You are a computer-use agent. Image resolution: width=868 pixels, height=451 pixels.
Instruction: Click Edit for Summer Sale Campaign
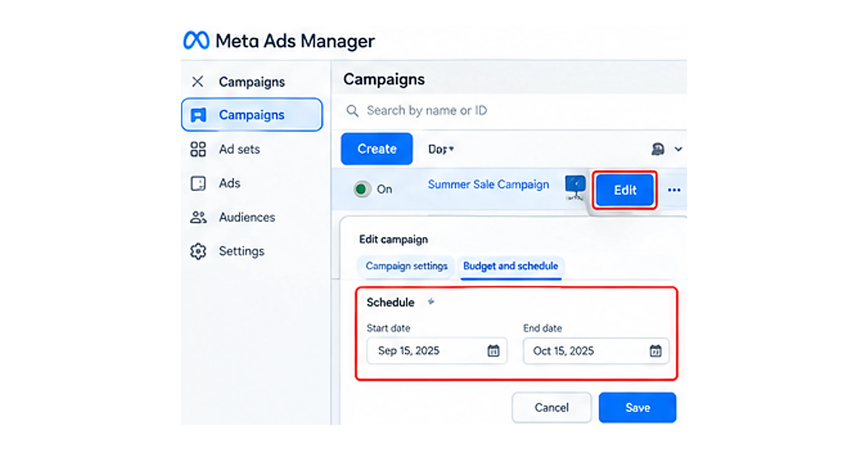(x=625, y=190)
